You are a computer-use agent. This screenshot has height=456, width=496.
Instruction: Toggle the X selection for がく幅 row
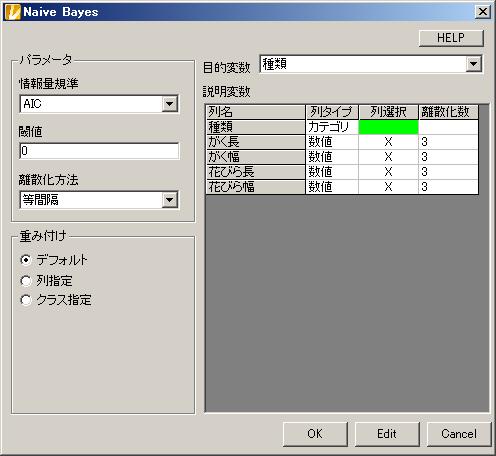(x=388, y=157)
